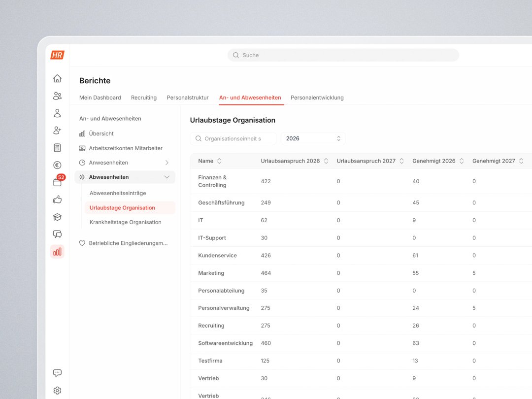Switch to Personalstruktur tab
532x399 pixels.
click(188, 98)
